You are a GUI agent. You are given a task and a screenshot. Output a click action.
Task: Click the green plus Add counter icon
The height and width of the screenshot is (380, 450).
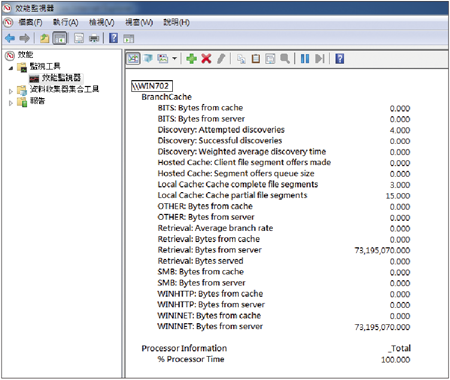pos(192,59)
